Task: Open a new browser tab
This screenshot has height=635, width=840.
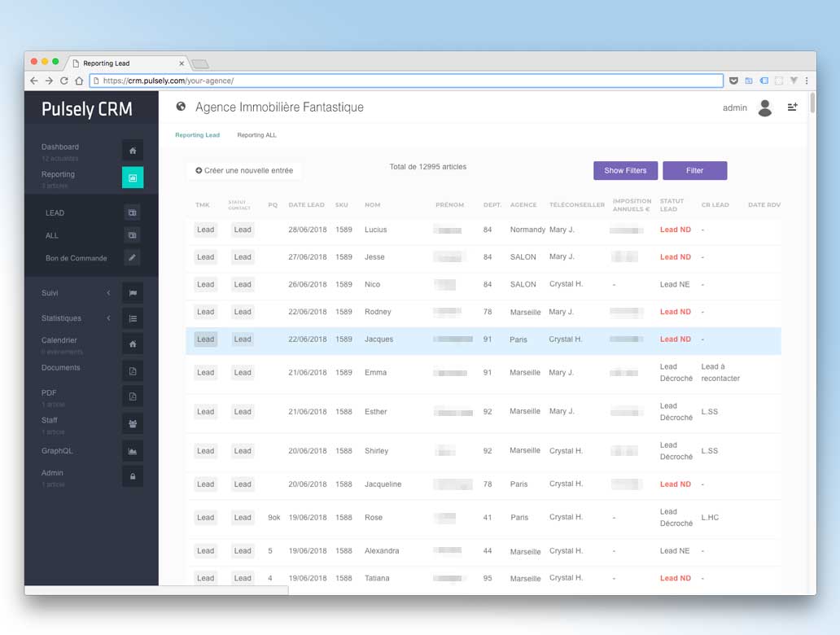Action: click(200, 64)
